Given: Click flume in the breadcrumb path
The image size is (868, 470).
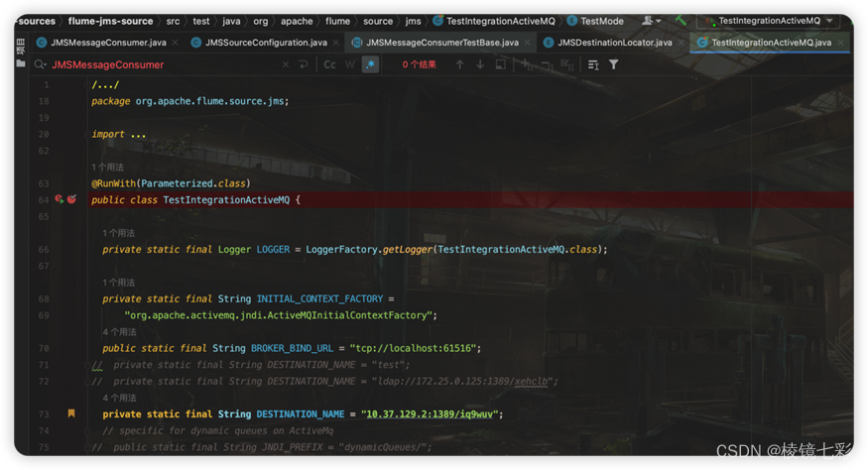Looking at the screenshot, I should click(337, 21).
